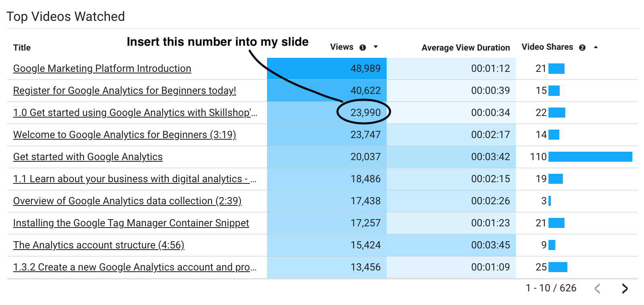644x305 pixels.
Task: Click the 00:01:12 duration cell
Action: click(x=451, y=69)
